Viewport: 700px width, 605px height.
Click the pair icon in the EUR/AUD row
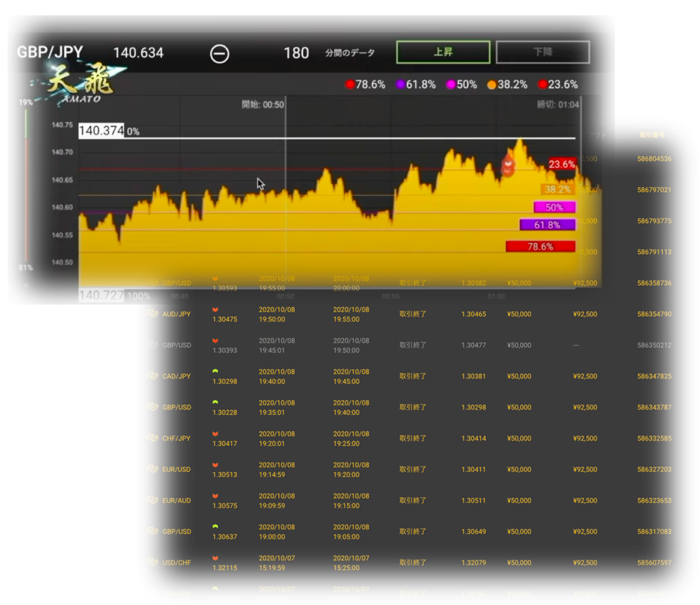coord(152,500)
